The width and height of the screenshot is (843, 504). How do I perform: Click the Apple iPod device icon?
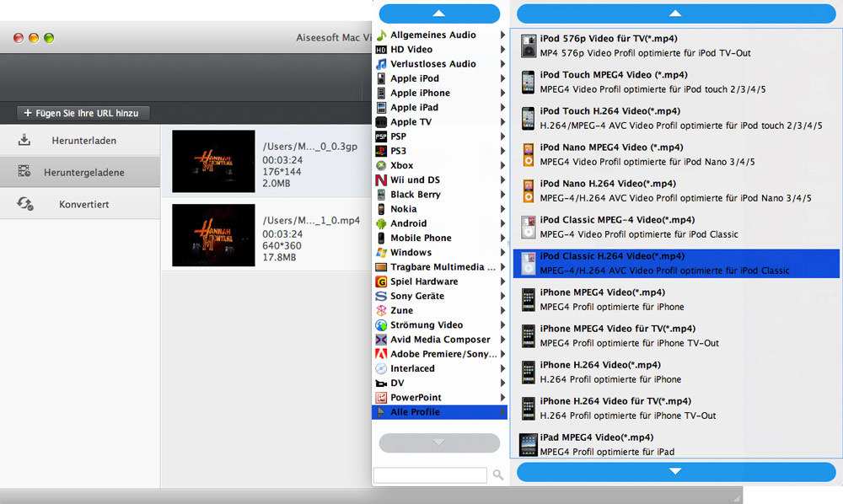pos(381,78)
